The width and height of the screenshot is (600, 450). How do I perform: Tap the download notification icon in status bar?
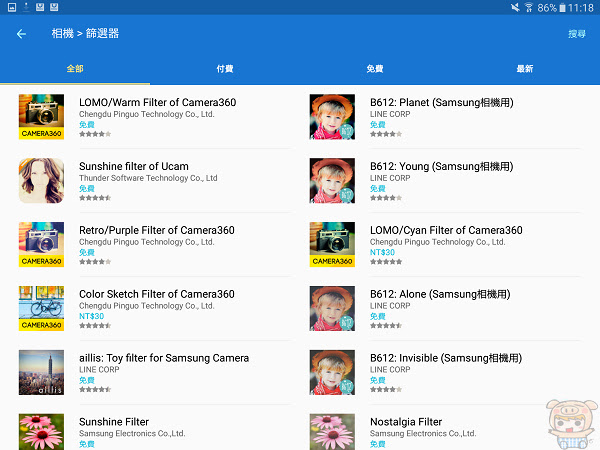pyautogui.click(x=26, y=7)
